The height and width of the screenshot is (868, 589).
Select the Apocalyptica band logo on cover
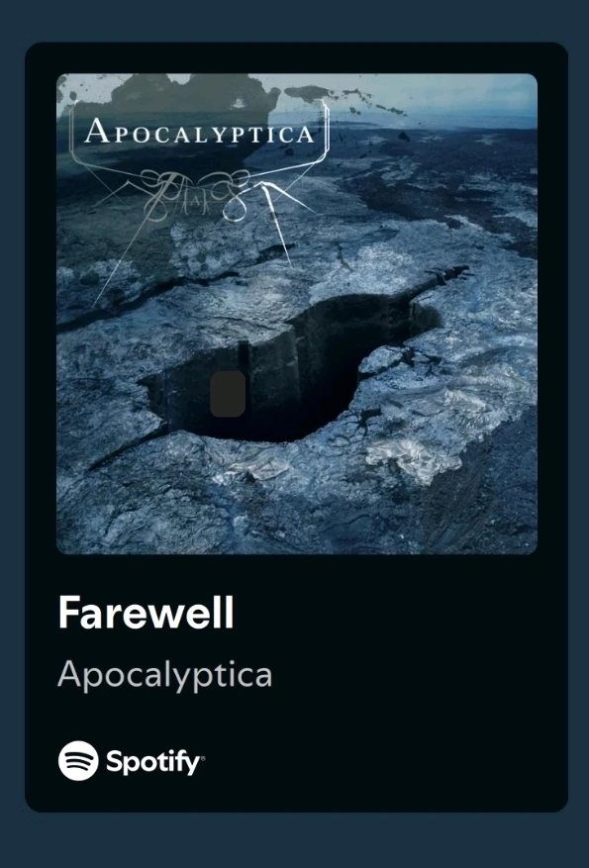(x=199, y=132)
